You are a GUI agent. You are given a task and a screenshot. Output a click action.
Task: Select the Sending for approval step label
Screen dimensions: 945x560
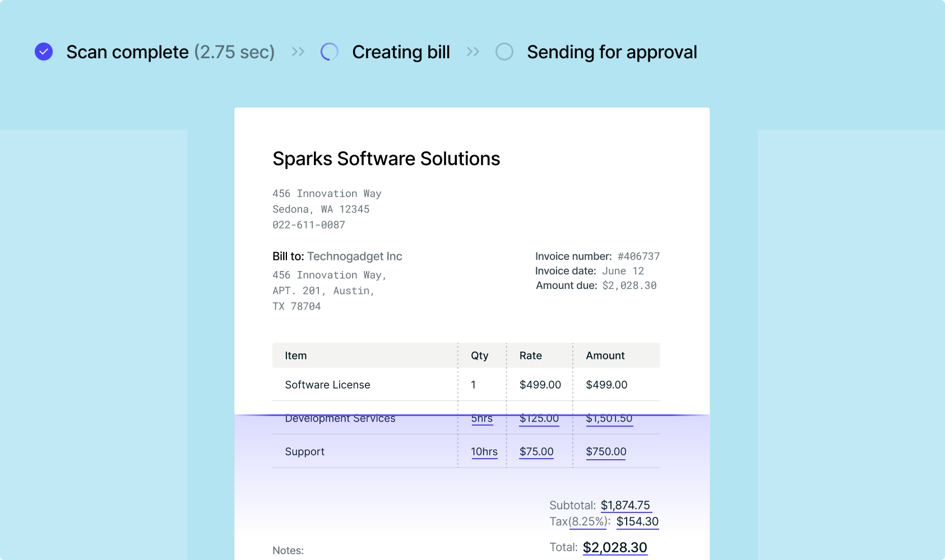[612, 52]
